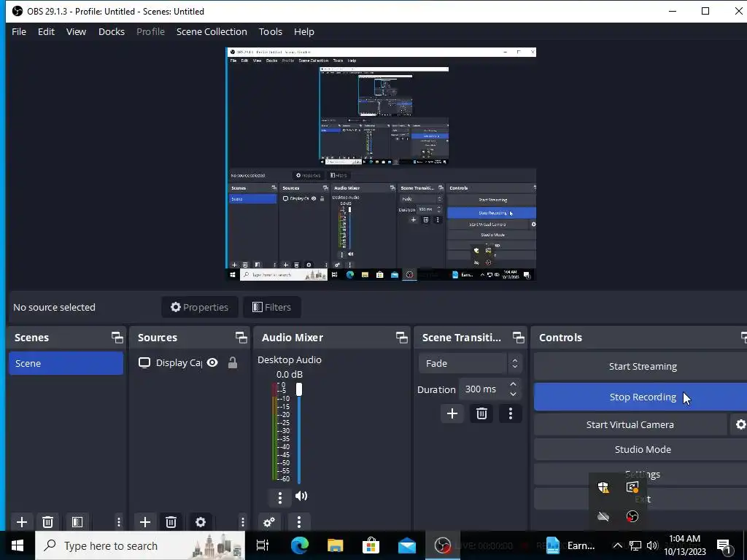Select the Scene item in Scenes list
Image resolution: width=747 pixels, height=560 pixels.
point(66,363)
